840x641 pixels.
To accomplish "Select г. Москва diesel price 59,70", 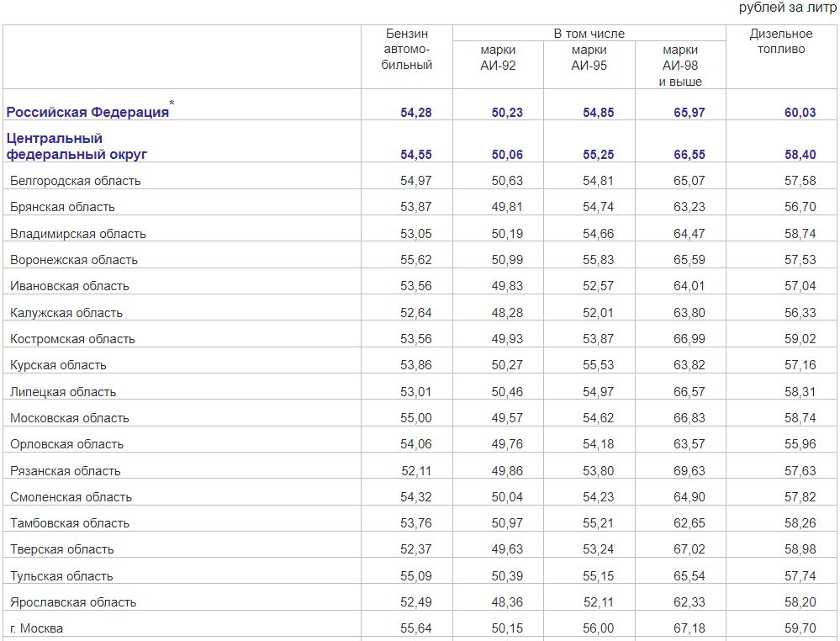I will coord(800,628).
